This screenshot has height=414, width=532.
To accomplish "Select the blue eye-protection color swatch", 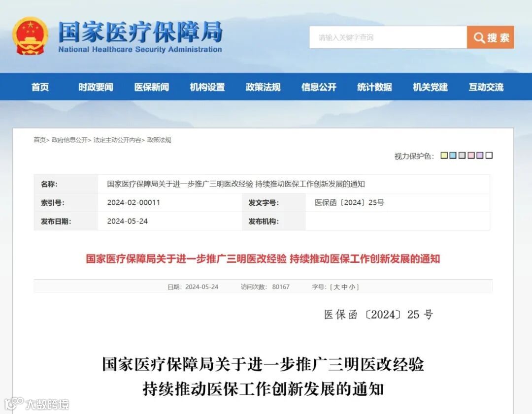I will pos(453,155).
